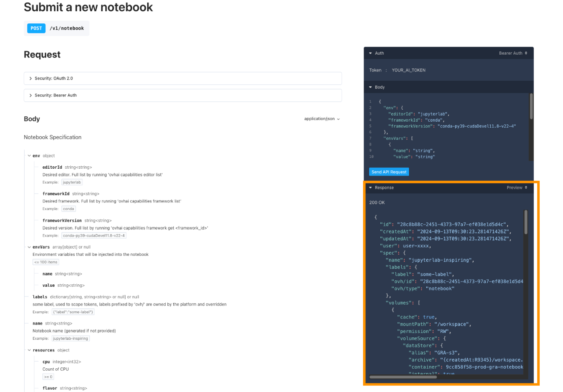Screen dimensions: 563x392
Task: Collapse the resources object section
Action: tap(29, 350)
